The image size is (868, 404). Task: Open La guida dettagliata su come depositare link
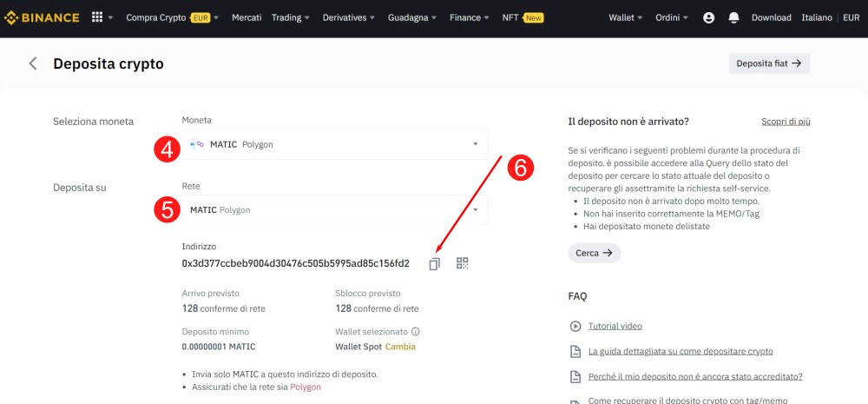(x=681, y=351)
